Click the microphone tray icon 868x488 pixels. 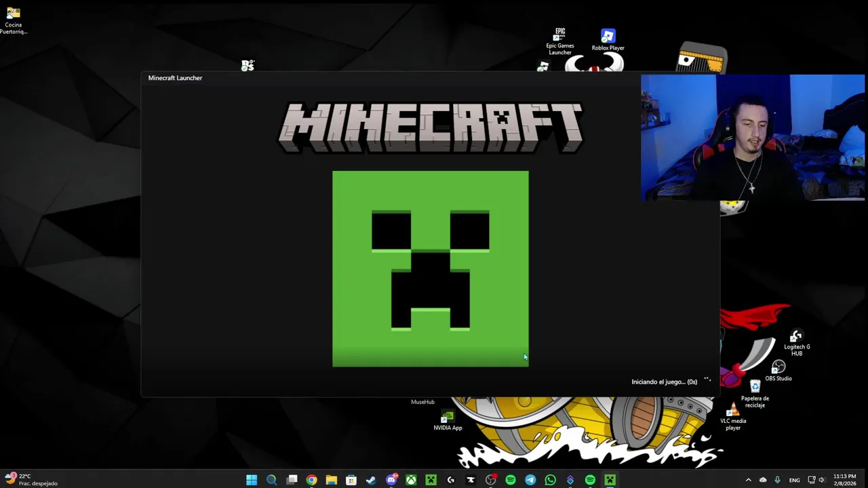point(777,480)
